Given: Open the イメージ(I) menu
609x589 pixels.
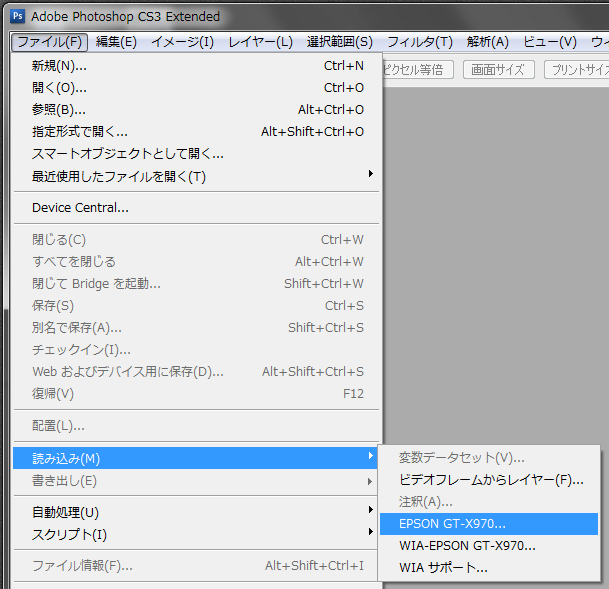Looking at the screenshot, I should [x=182, y=42].
